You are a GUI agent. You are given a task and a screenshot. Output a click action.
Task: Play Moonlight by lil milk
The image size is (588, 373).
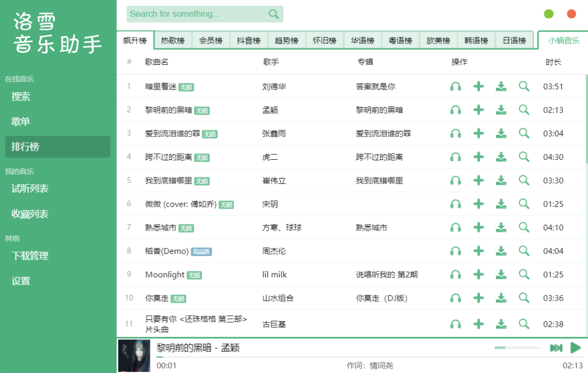pyautogui.click(x=455, y=275)
